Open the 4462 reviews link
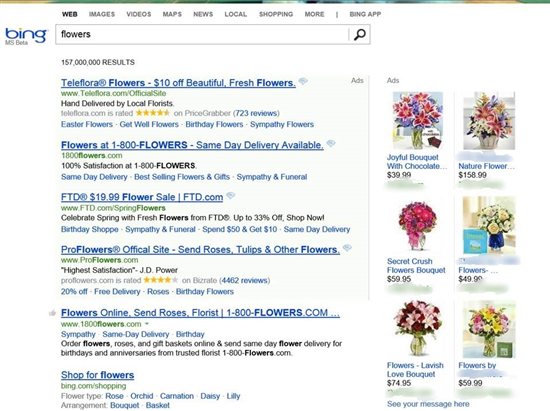 point(245,281)
